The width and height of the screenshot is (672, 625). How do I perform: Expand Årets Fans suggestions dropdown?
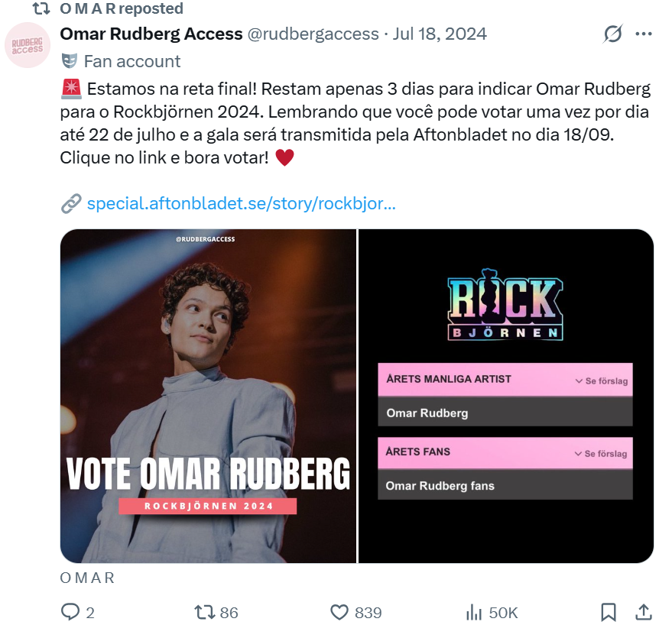tap(601, 453)
